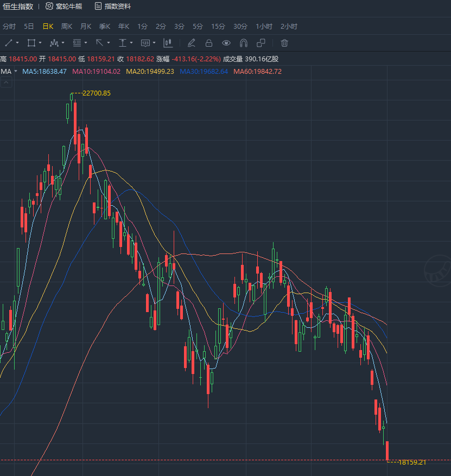Click the bar chart indicator icon
This screenshot has height=476, width=451.
point(168,43)
